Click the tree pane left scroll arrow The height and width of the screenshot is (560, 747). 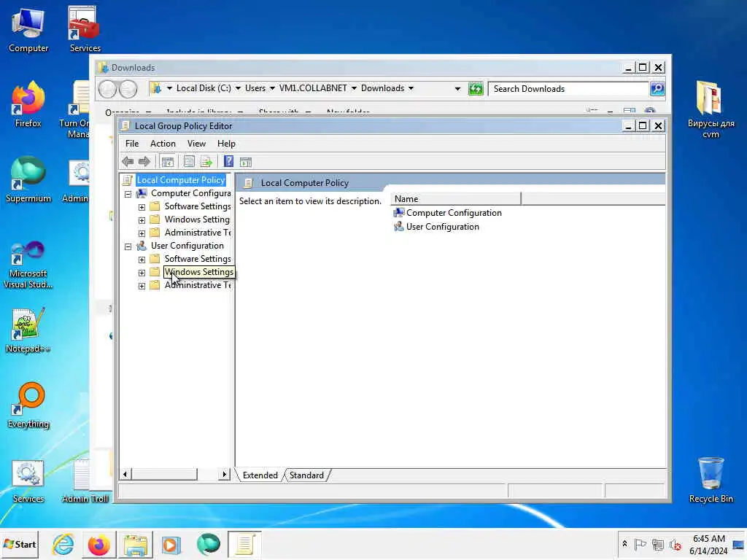point(125,474)
